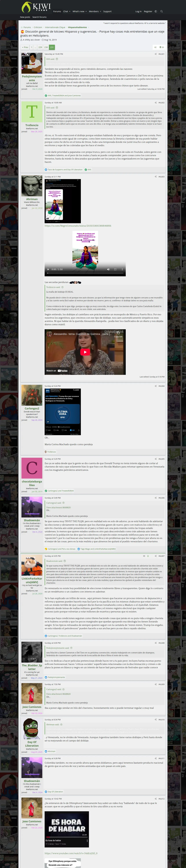Play the Alessandra YouTube video
186x868 pixels.
(x=85, y=352)
